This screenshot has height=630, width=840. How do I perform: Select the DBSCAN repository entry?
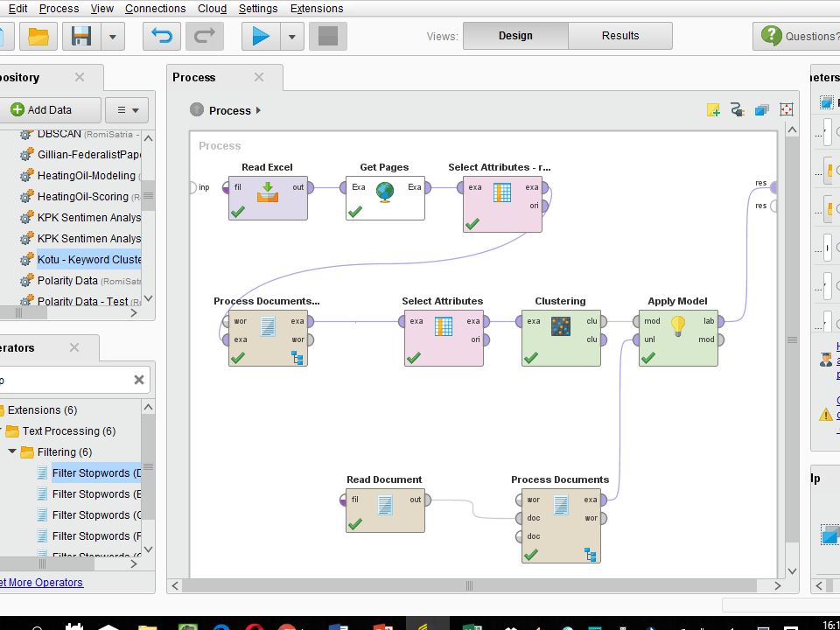tap(80, 134)
